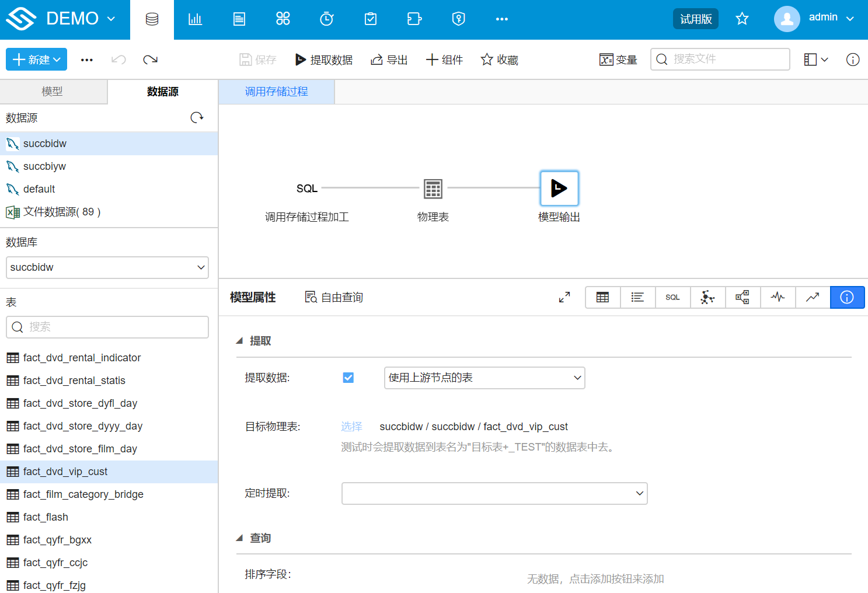Select the 调用存储过程 tab

click(x=276, y=92)
